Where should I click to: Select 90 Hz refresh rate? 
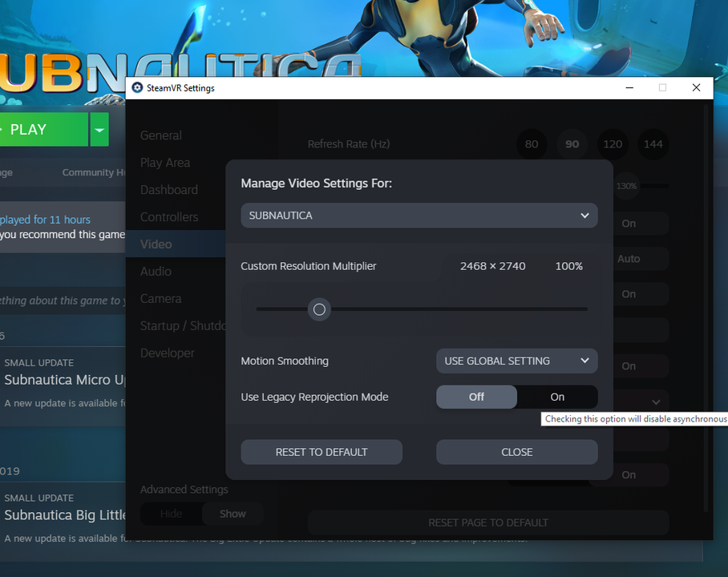click(572, 144)
